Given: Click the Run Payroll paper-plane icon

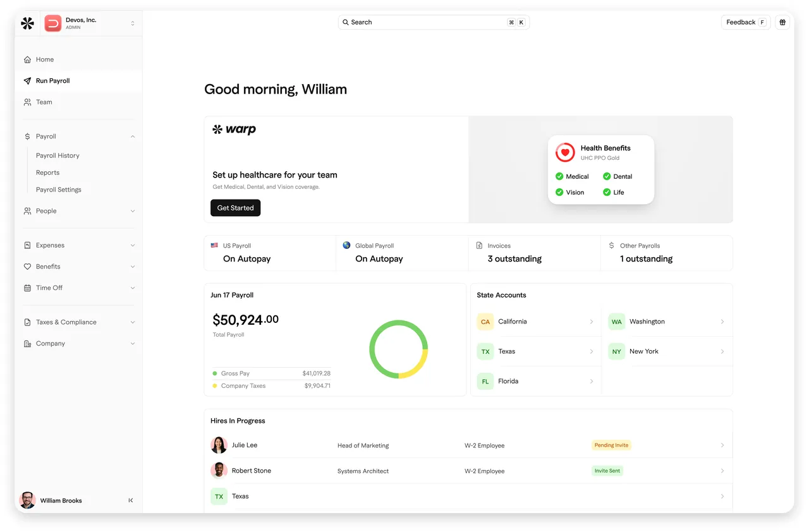Looking at the screenshot, I should point(27,81).
